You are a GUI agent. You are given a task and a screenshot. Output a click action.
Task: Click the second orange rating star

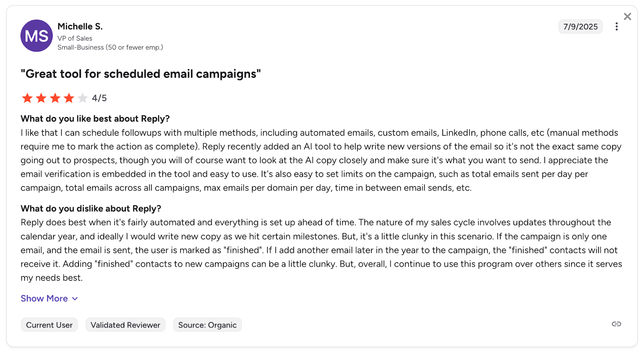coord(41,98)
